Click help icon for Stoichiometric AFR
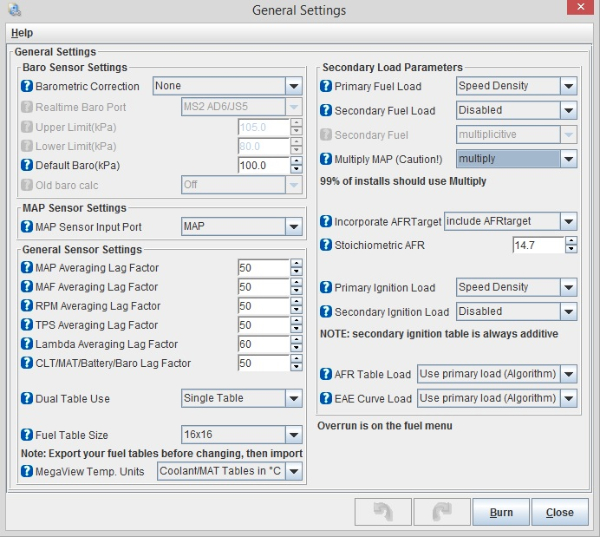 point(326,245)
